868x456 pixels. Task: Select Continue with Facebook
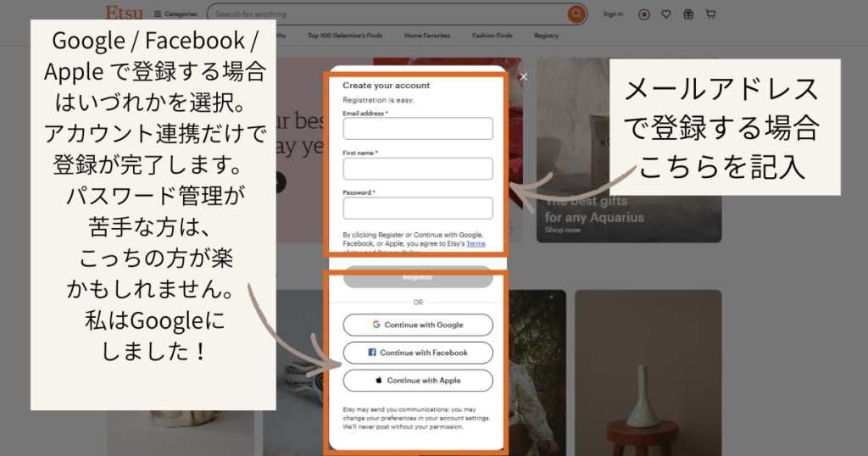tap(417, 353)
